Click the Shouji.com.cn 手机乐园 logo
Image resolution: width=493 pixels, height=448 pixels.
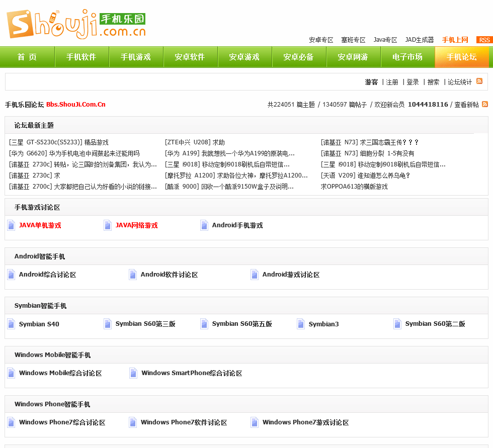pos(76,24)
